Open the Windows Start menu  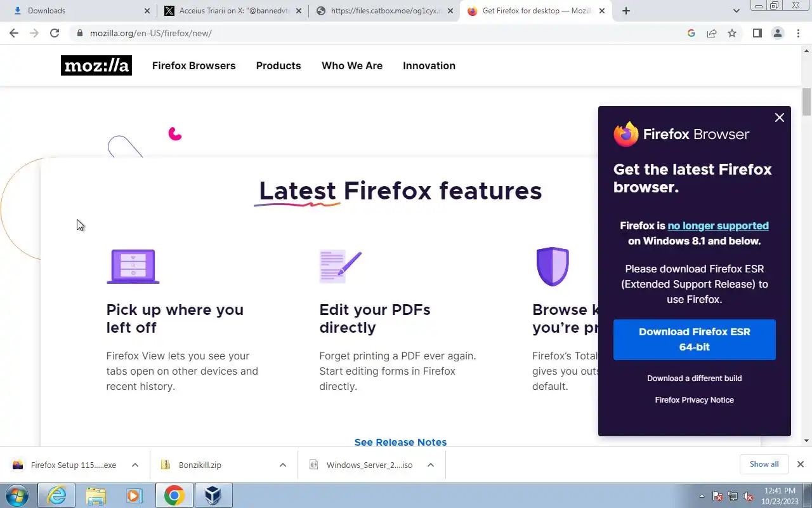17,496
